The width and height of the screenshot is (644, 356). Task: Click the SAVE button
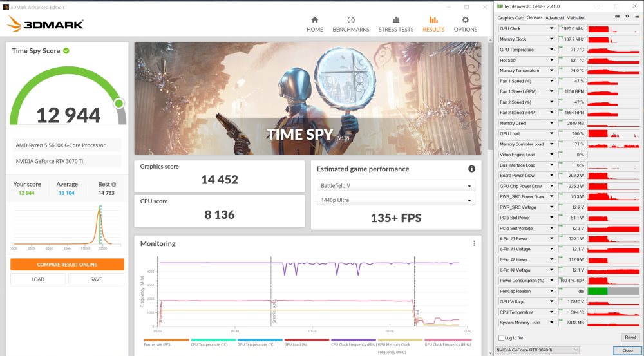pos(96,279)
